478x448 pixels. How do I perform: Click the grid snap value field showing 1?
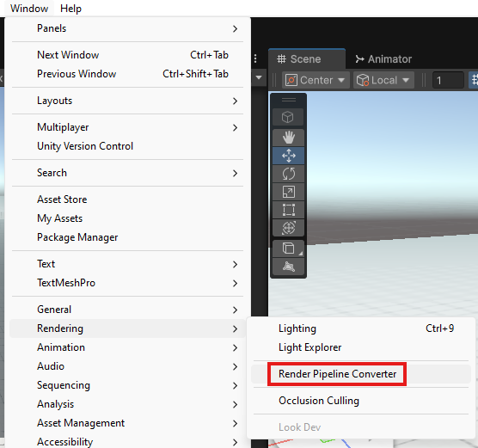(x=448, y=80)
